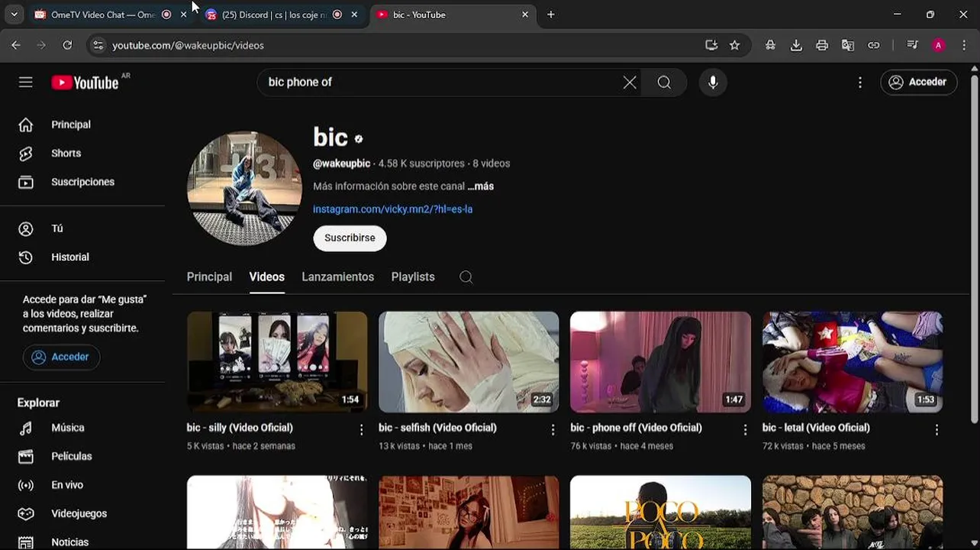Open the instagram.com/vicky.mn2 link
This screenshot has height=550, width=980.
pos(392,209)
